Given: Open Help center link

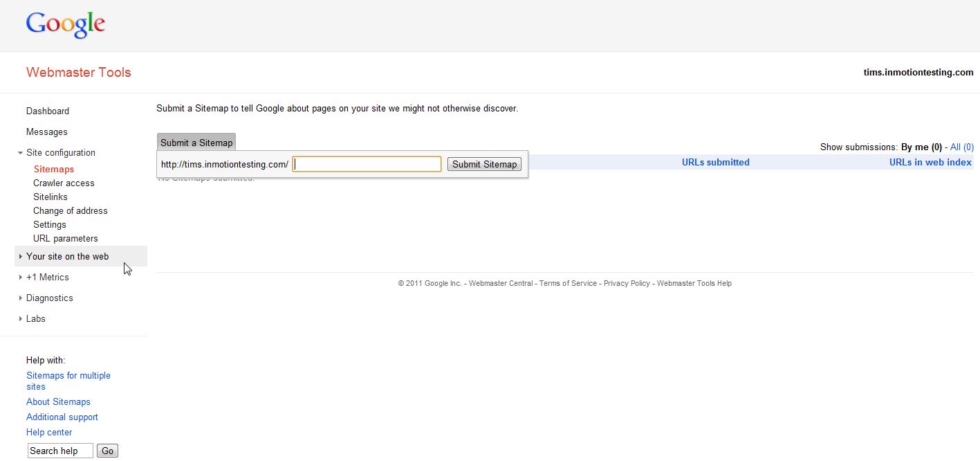Looking at the screenshot, I should (x=49, y=433).
